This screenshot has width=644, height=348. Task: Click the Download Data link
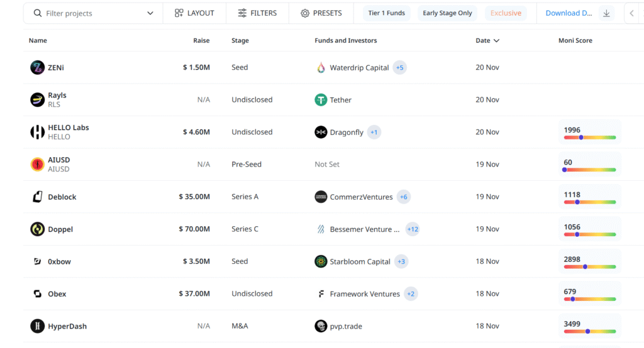coord(569,13)
